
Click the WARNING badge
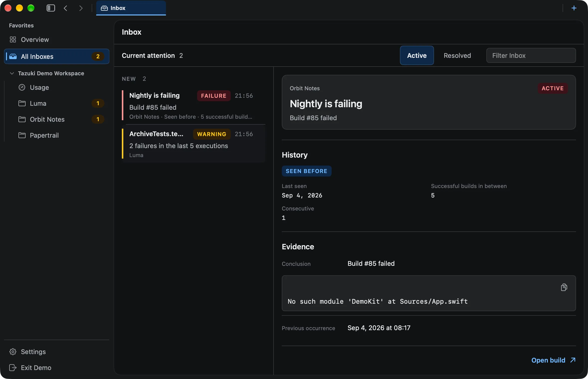(x=212, y=134)
